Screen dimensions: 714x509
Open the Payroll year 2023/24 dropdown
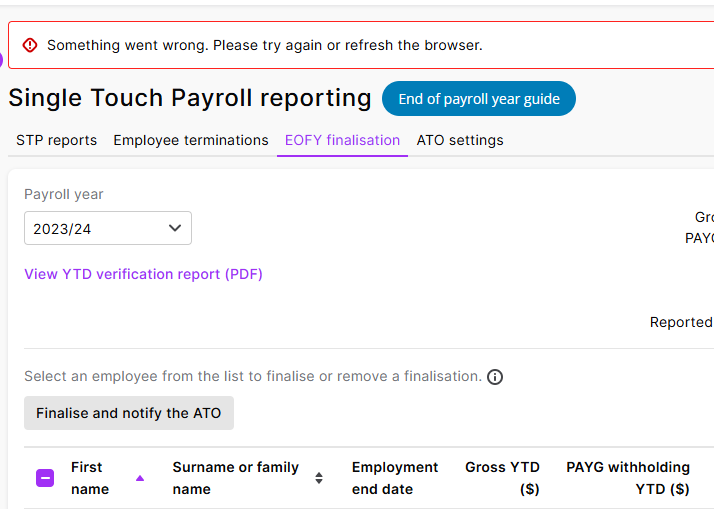point(108,228)
